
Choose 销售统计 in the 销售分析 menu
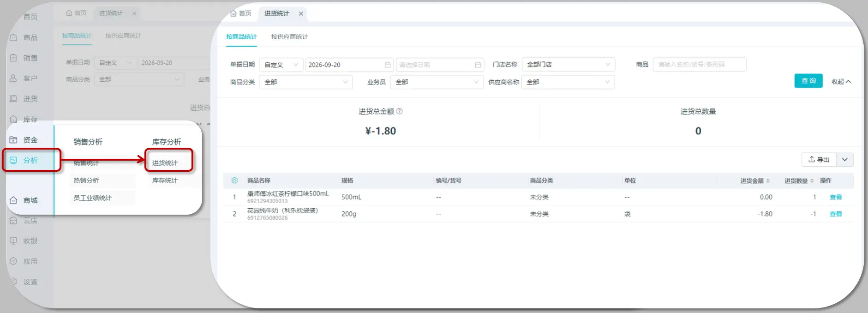(86, 163)
